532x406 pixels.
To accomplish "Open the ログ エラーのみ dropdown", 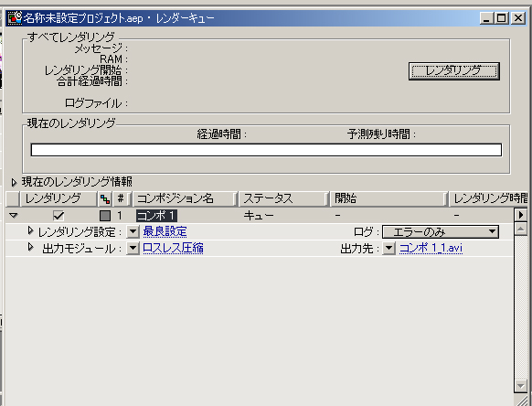I will (441, 232).
